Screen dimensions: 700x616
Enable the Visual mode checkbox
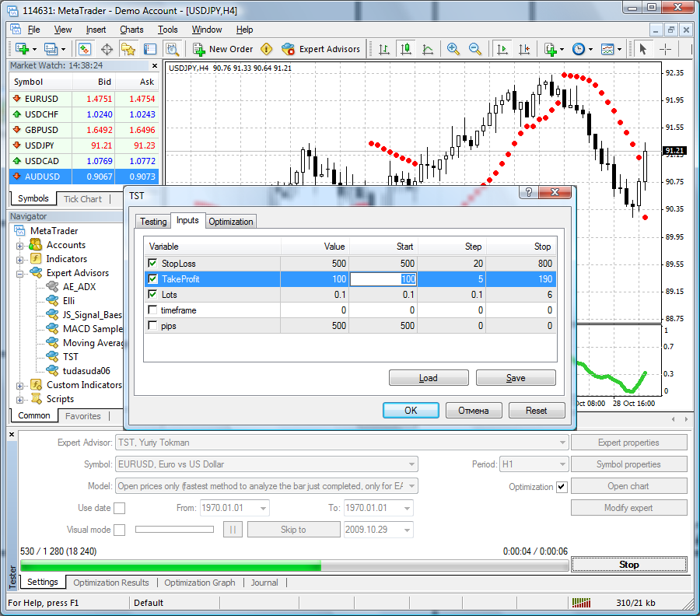tap(120, 530)
